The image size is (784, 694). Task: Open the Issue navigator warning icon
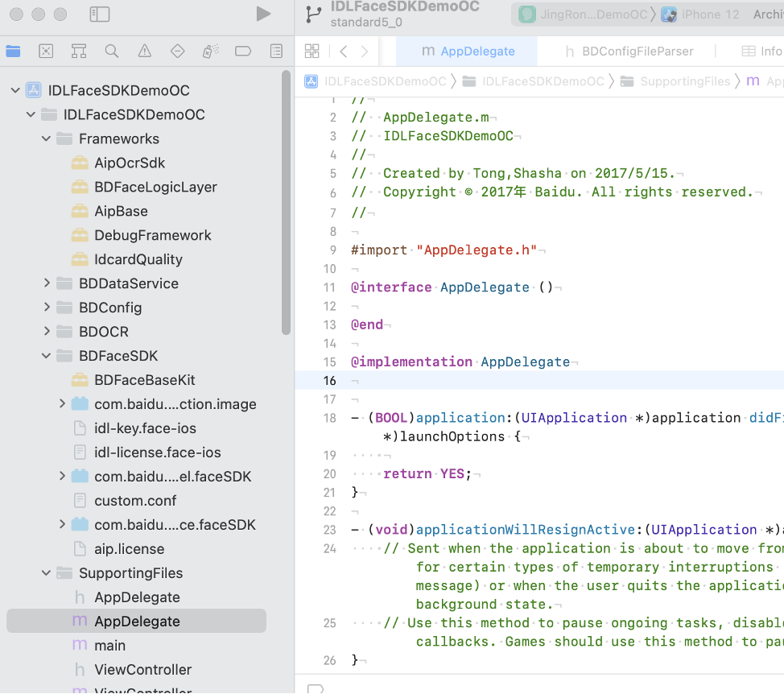coord(145,51)
